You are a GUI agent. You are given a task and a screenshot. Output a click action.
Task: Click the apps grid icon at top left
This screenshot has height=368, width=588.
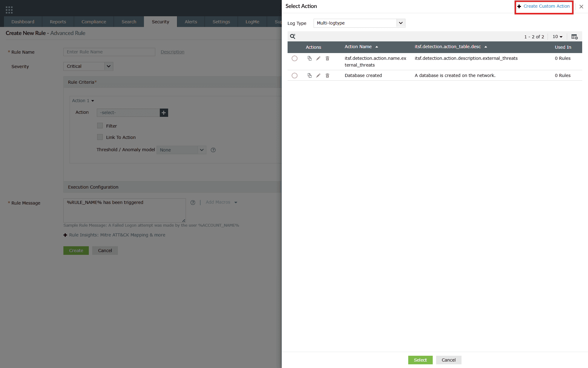click(x=9, y=10)
